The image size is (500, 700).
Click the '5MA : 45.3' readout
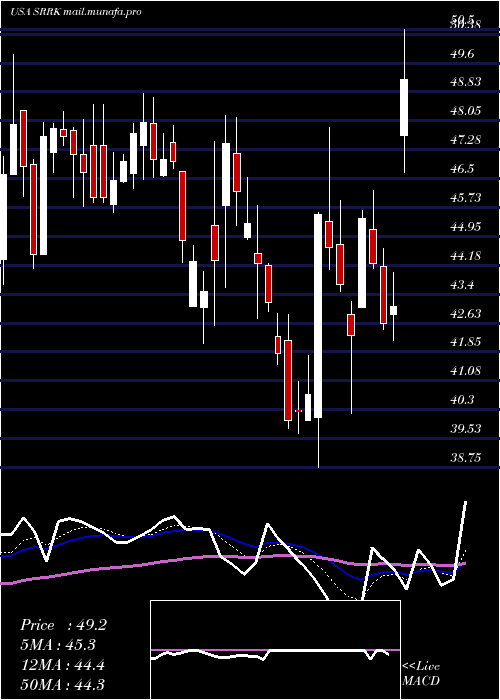coord(58,645)
